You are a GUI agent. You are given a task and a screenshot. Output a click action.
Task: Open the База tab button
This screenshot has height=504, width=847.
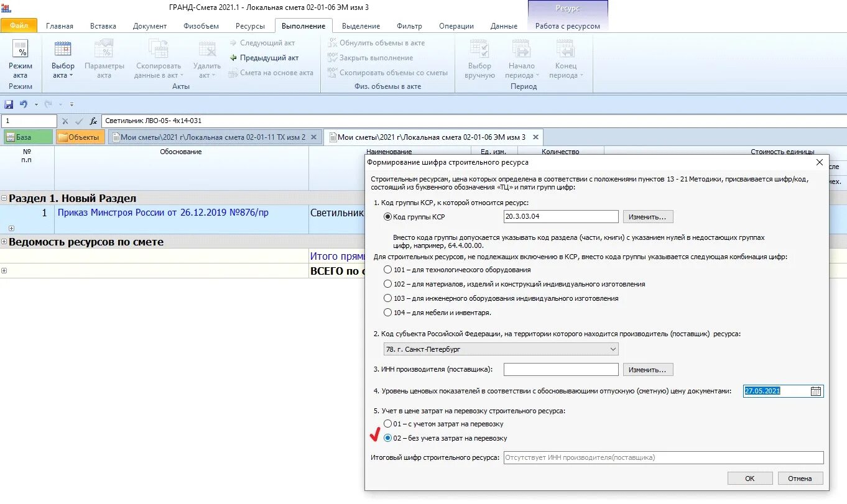click(x=28, y=137)
